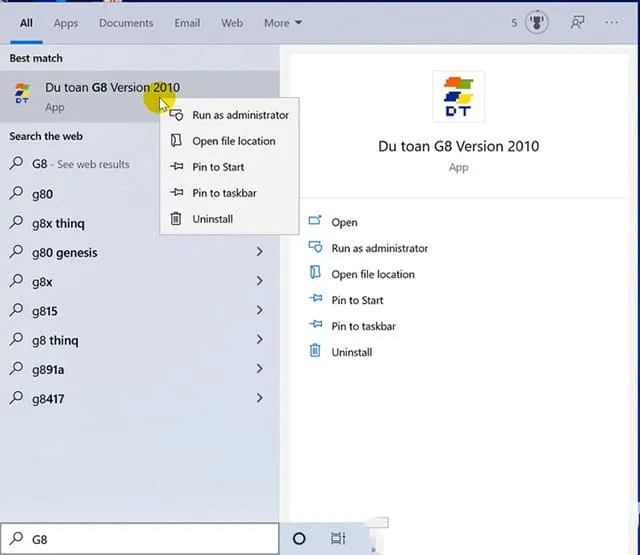Open Task View icon on taskbar

(338, 539)
